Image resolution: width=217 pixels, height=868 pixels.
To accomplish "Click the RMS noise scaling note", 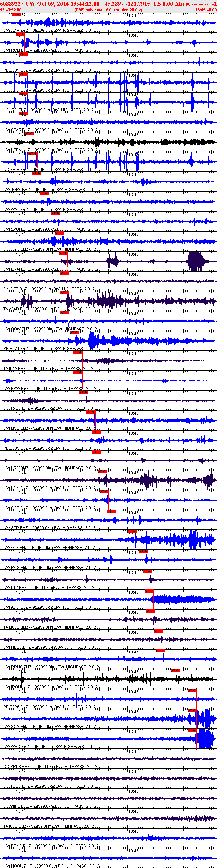I will 108,10.
